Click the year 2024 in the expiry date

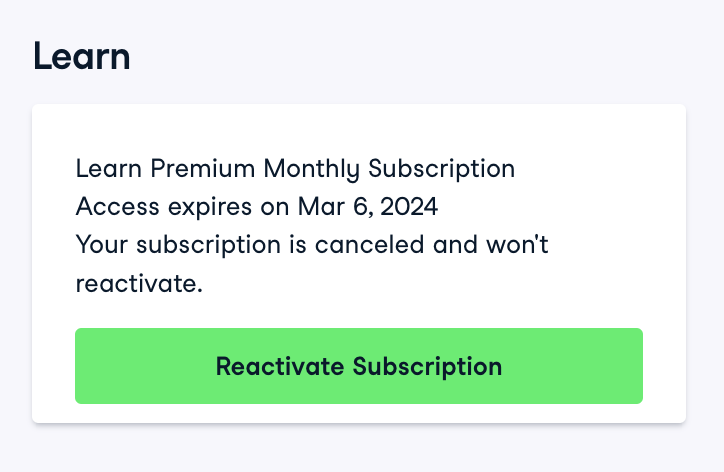click(408, 207)
